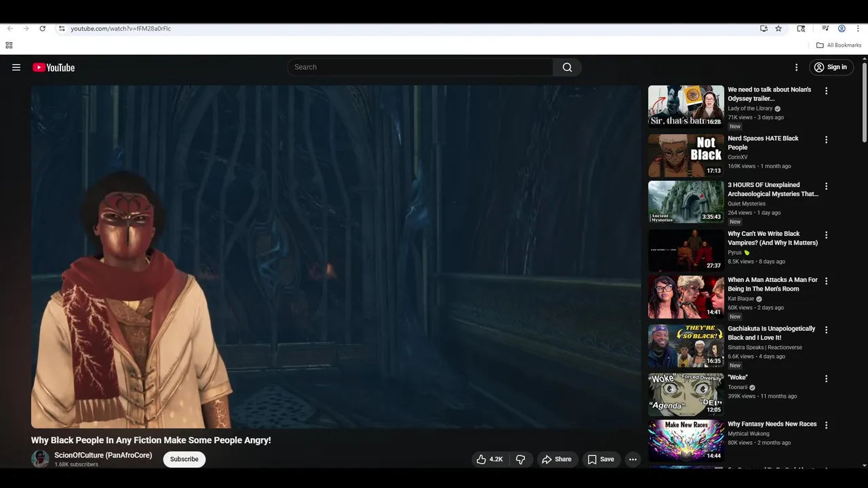Open Quiet Mysteries channel name

(747, 203)
